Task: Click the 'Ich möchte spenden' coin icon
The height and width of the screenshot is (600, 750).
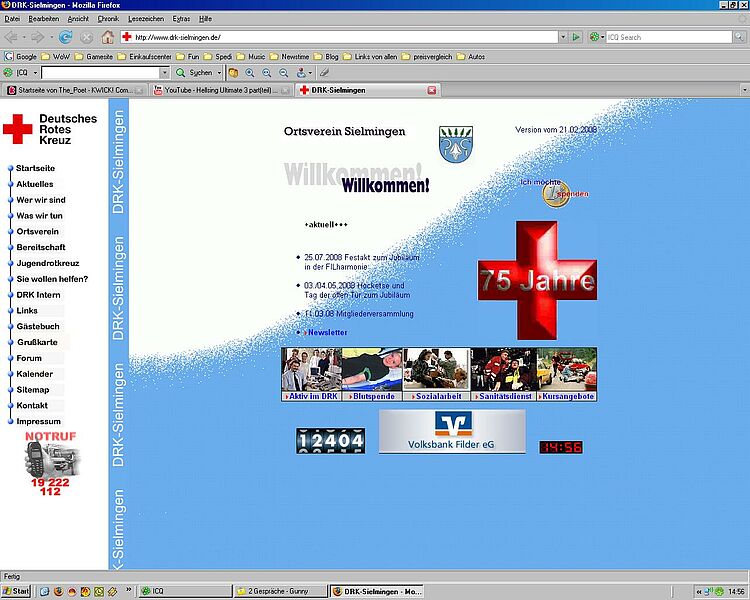Action: tap(554, 193)
